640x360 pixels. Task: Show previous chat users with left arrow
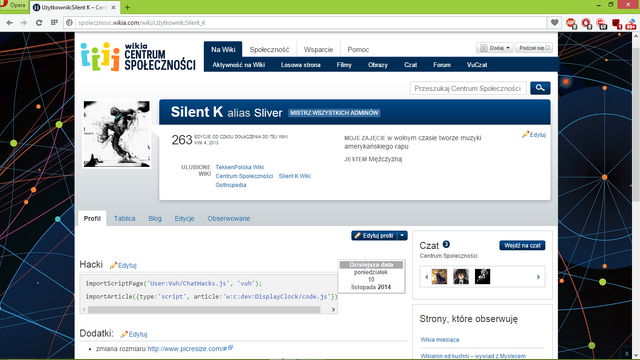point(426,277)
